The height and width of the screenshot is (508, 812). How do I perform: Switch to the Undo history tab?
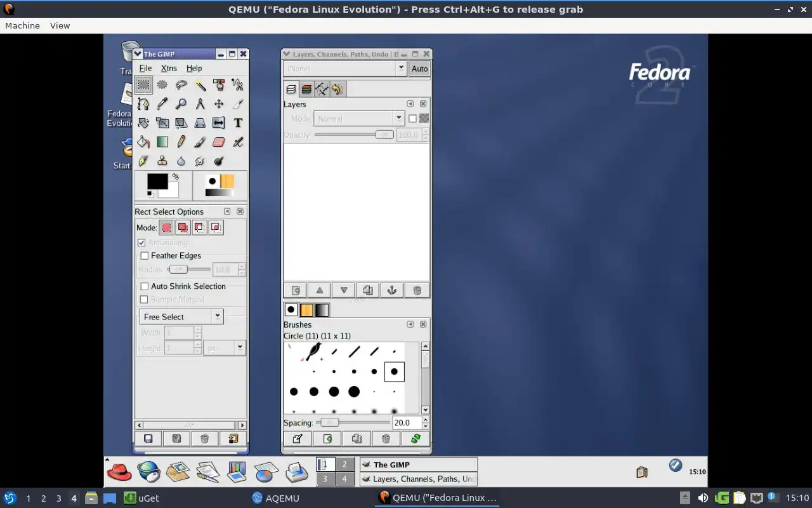pyautogui.click(x=337, y=90)
